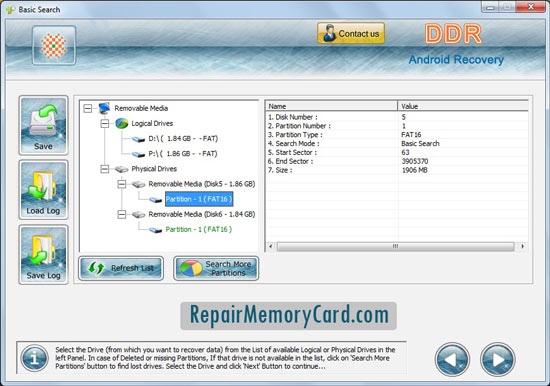This screenshot has height=386, width=550.
Task: Select the Start Sector row
Action: tap(397, 152)
